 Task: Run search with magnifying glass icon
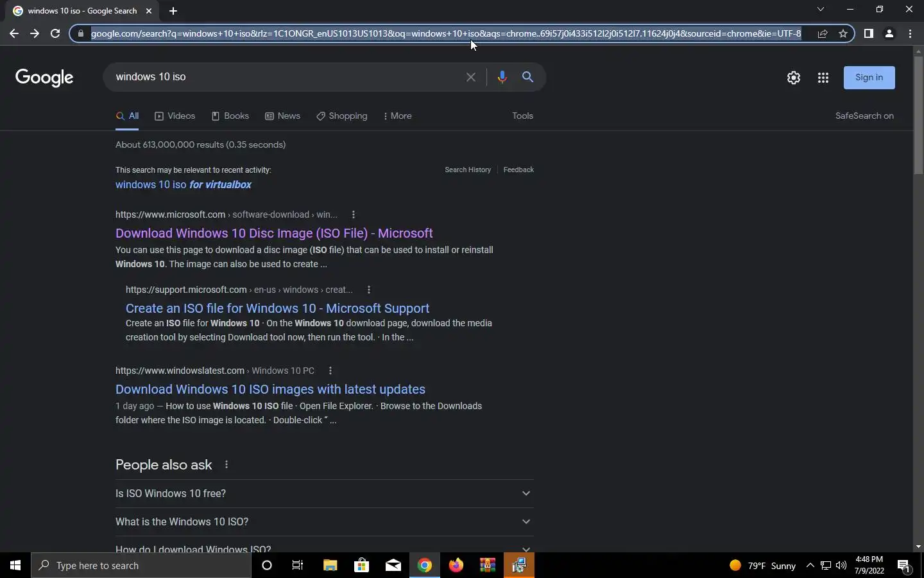click(528, 77)
